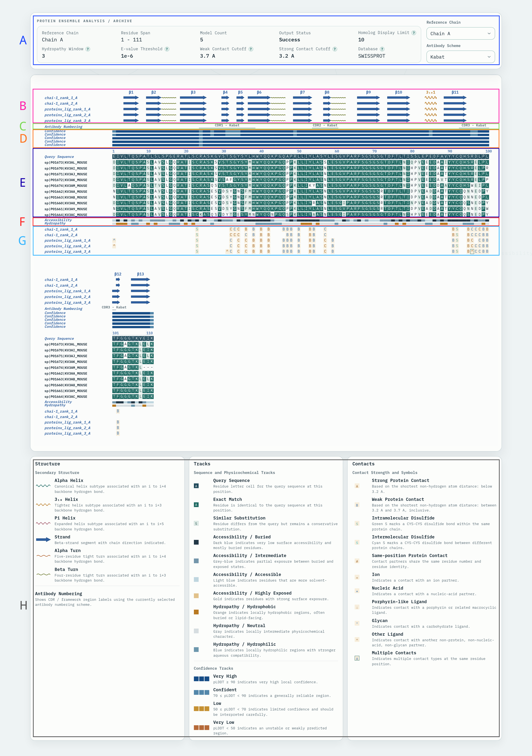Click the "CDR2 - Kabat" region label
The image size is (532, 756).
tap(325, 126)
